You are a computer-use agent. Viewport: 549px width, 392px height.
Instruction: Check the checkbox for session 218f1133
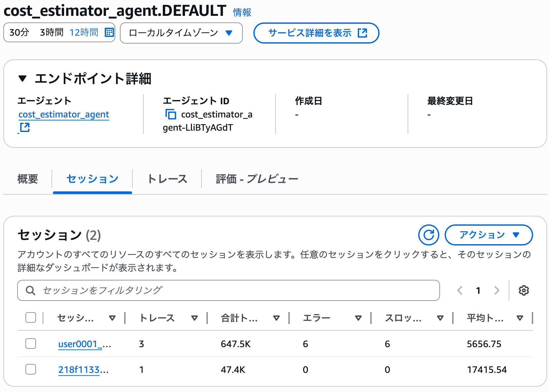pyautogui.click(x=30, y=370)
